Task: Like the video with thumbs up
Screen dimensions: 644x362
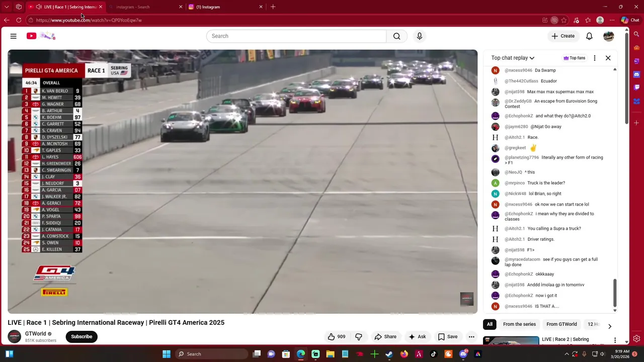Action: pyautogui.click(x=337, y=337)
